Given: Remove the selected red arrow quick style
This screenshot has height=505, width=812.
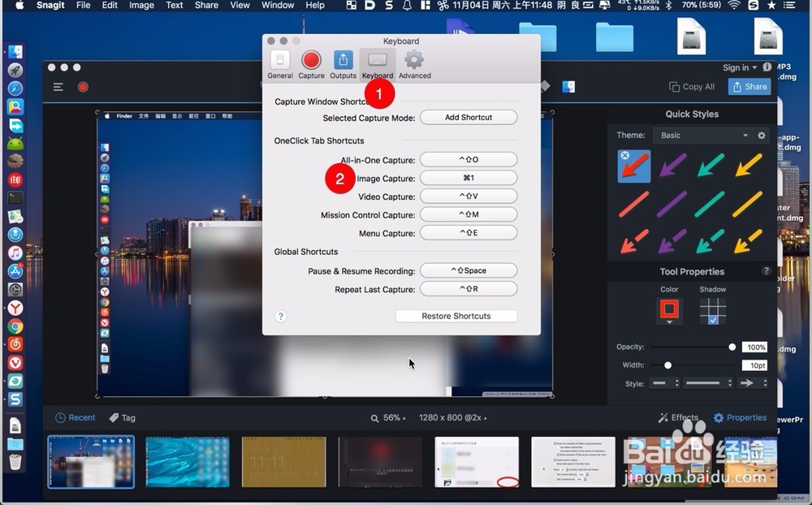Looking at the screenshot, I should click(625, 155).
